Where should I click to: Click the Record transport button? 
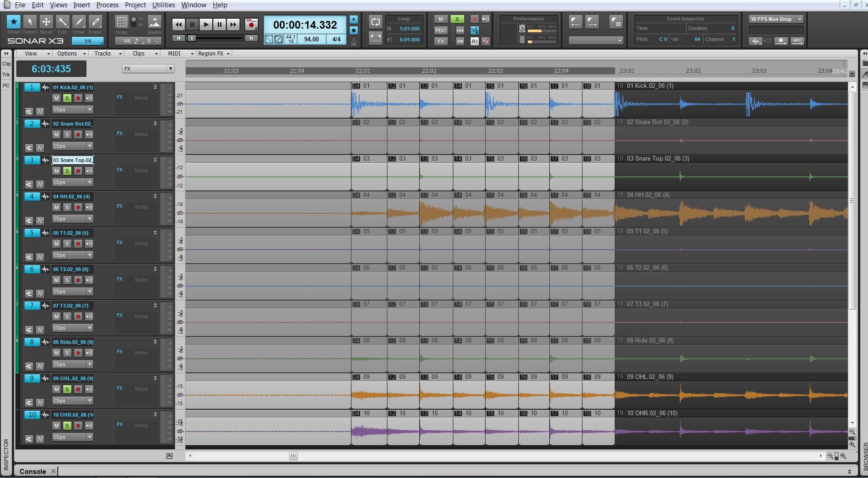click(251, 25)
